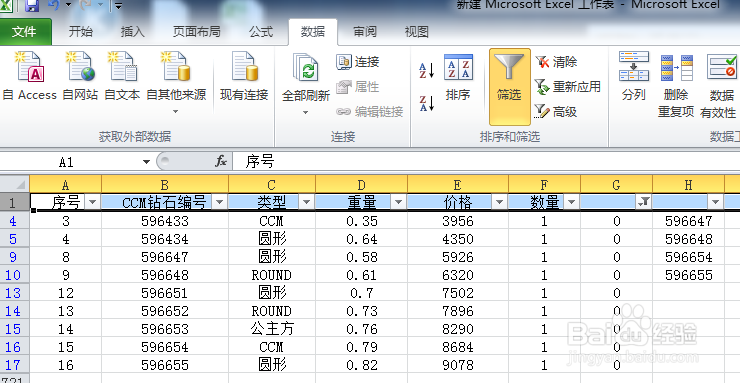Click the undo icon

53,5
